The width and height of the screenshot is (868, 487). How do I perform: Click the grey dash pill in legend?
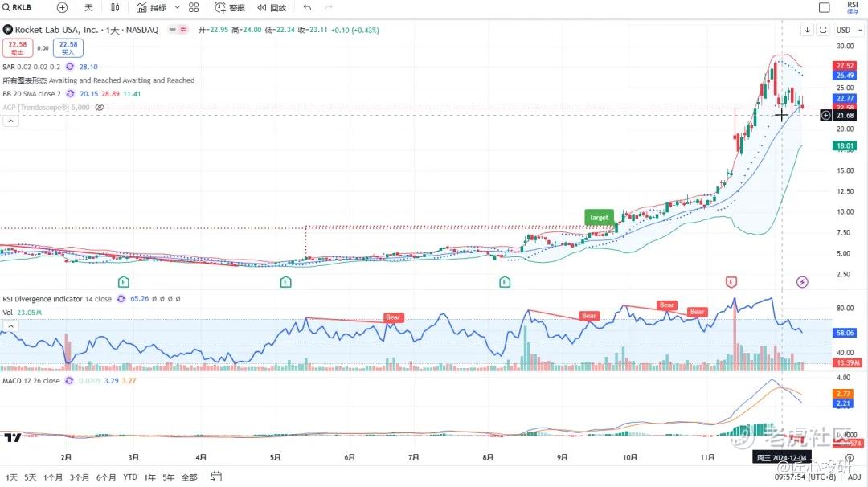click(x=174, y=29)
